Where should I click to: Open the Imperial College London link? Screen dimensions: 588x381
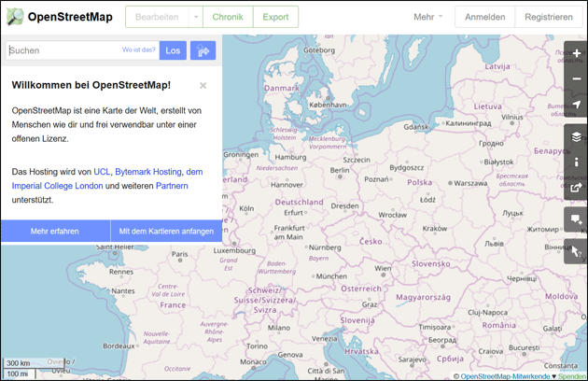click(57, 186)
